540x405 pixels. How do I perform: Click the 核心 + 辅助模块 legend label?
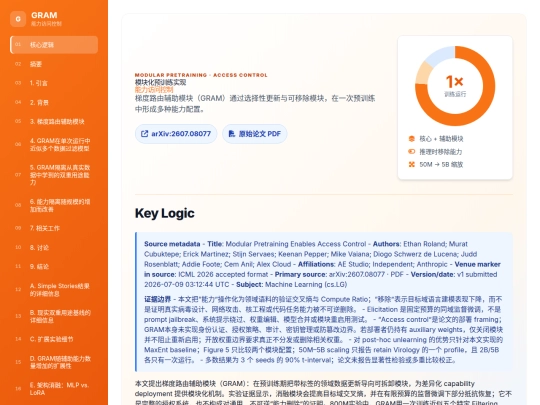pos(441,139)
